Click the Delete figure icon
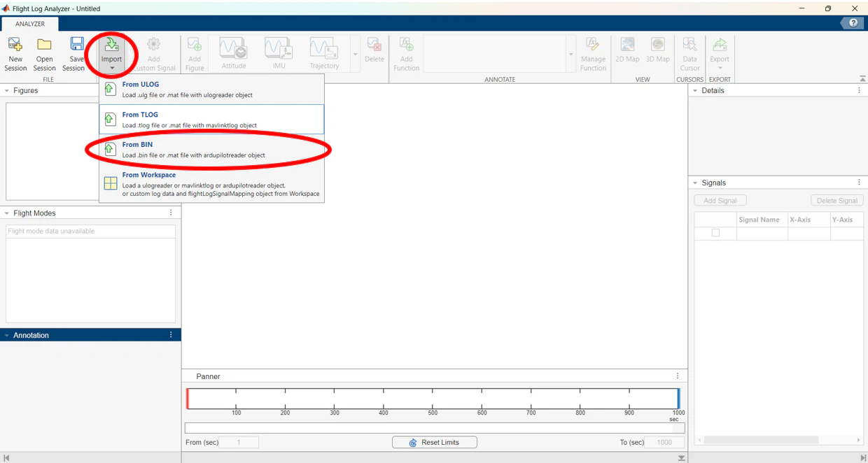868x463 pixels. [x=374, y=45]
